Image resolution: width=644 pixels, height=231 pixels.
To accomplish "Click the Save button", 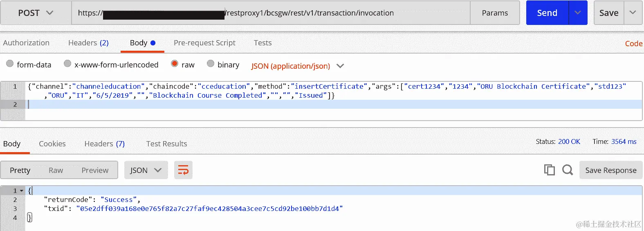I will pos(609,13).
